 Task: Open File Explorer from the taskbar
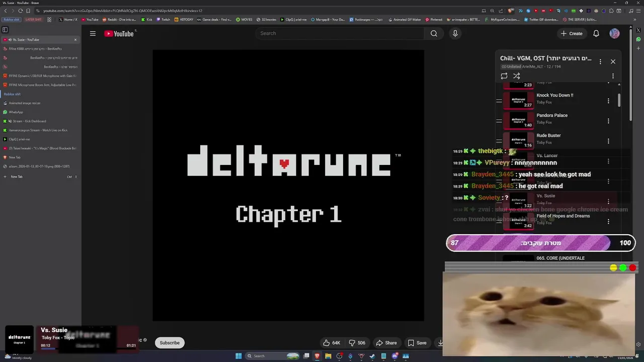tap(328, 356)
